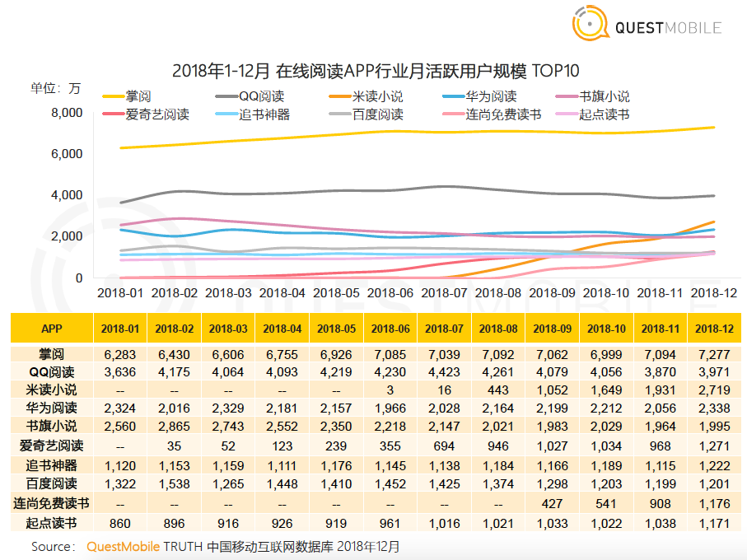Click the 书旗小说 row label in table
The width and height of the screenshot is (747, 560).
coord(51,427)
